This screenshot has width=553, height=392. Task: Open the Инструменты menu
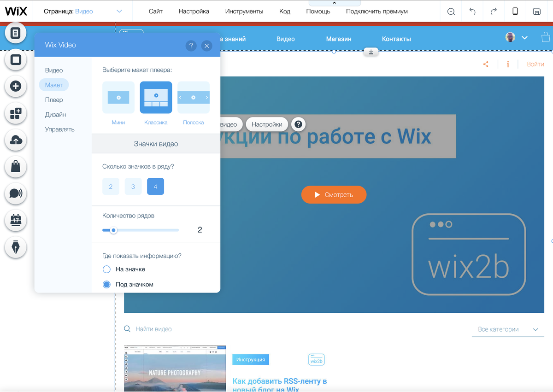tap(244, 12)
